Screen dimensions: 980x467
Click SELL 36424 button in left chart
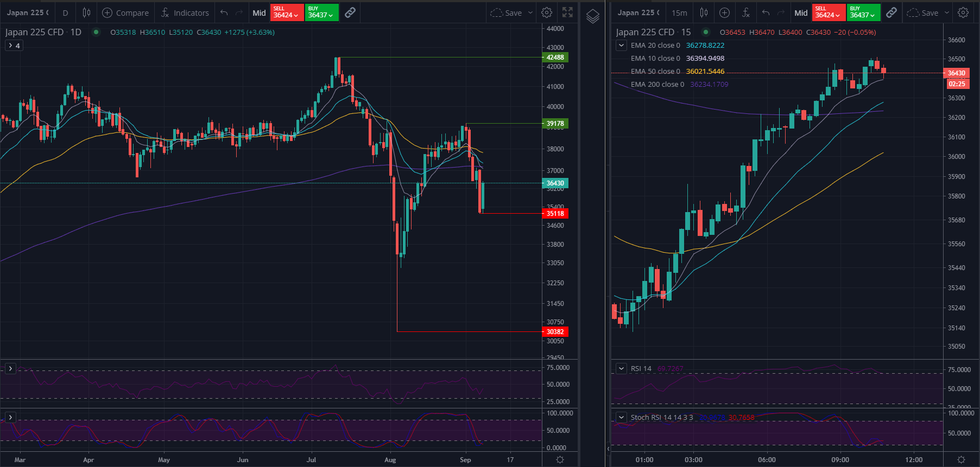(287, 12)
